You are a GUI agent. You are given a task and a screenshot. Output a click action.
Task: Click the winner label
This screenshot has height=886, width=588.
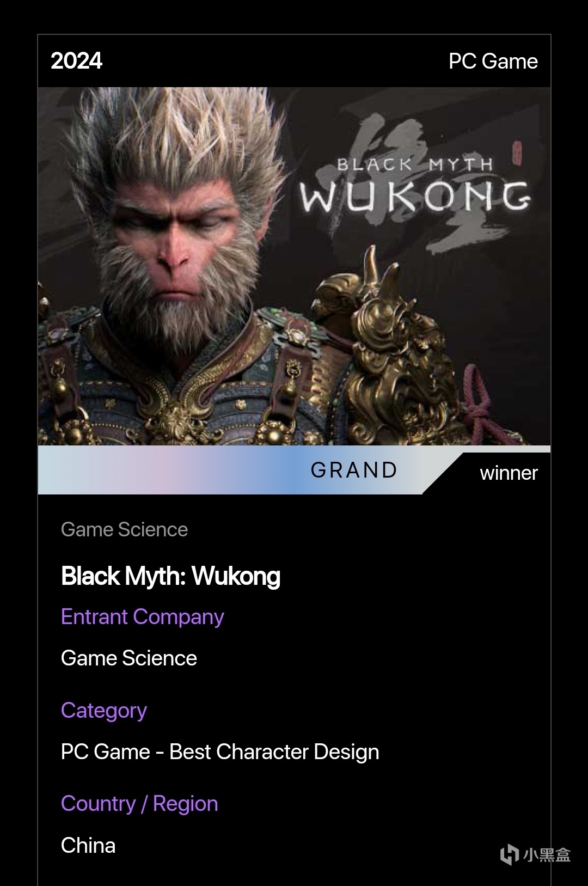[509, 473]
